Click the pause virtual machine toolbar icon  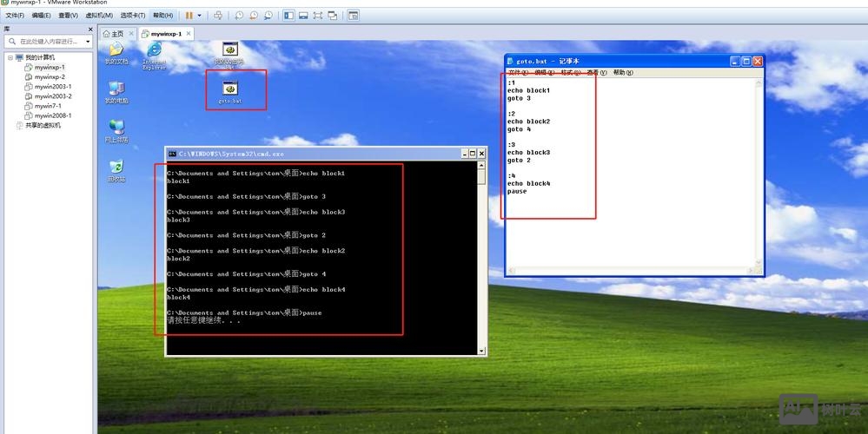tap(189, 16)
